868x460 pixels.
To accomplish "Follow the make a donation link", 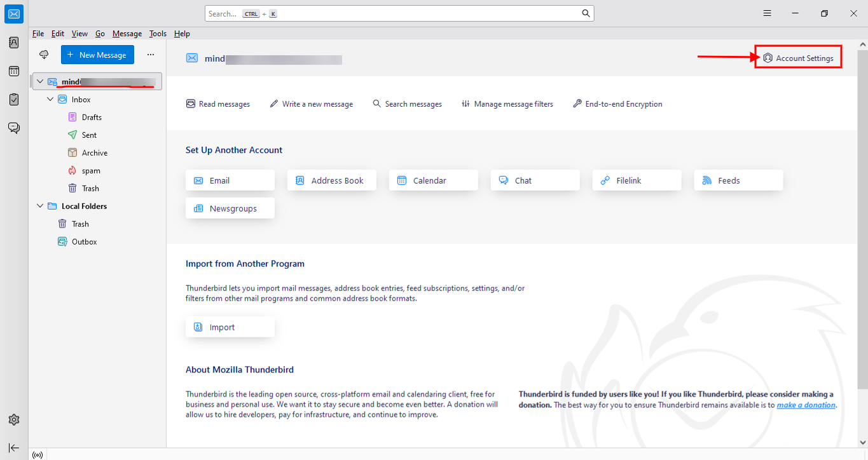I will 806,405.
